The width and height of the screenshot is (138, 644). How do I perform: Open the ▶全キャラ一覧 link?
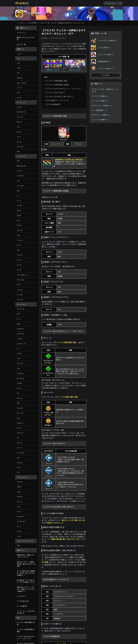(x=75, y=70)
